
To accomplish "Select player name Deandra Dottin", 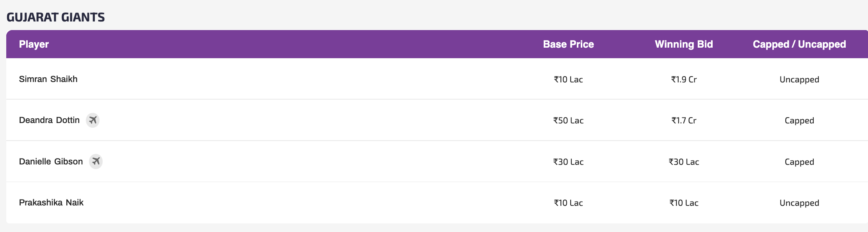I will tap(49, 120).
